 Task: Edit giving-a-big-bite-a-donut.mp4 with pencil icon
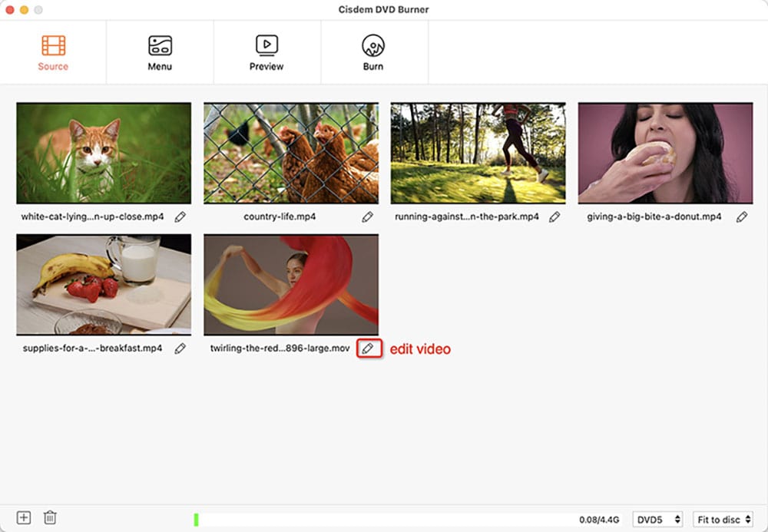pyautogui.click(x=742, y=217)
